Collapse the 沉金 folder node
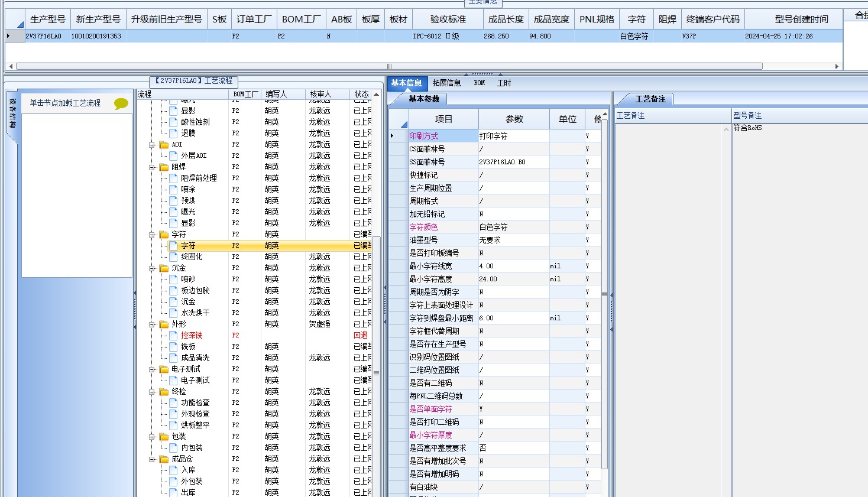The image size is (868, 497). click(153, 268)
